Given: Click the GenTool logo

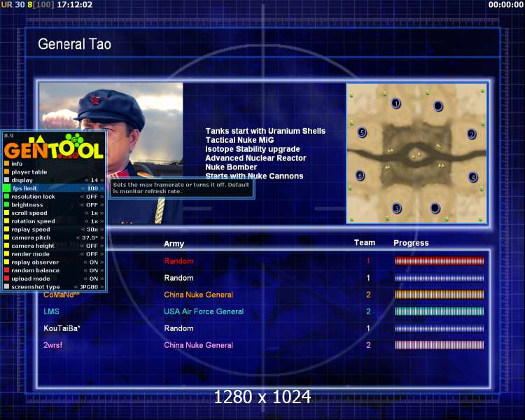Looking at the screenshot, I should coord(54,147).
